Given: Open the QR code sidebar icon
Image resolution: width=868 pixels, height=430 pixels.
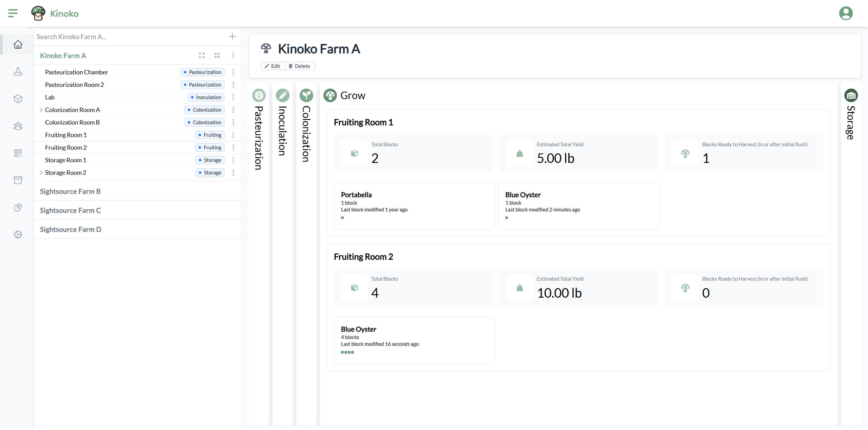Looking at the screenshot, I should (x=18, y=153).
